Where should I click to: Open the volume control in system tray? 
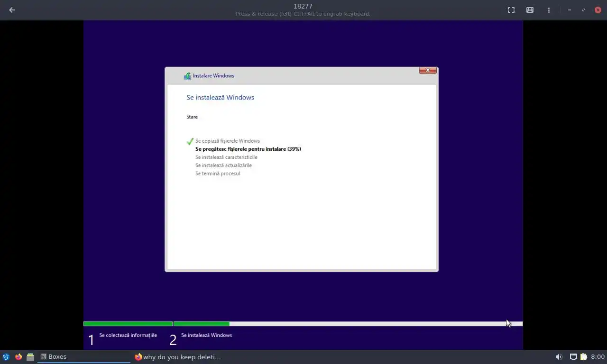coord(559,357)
